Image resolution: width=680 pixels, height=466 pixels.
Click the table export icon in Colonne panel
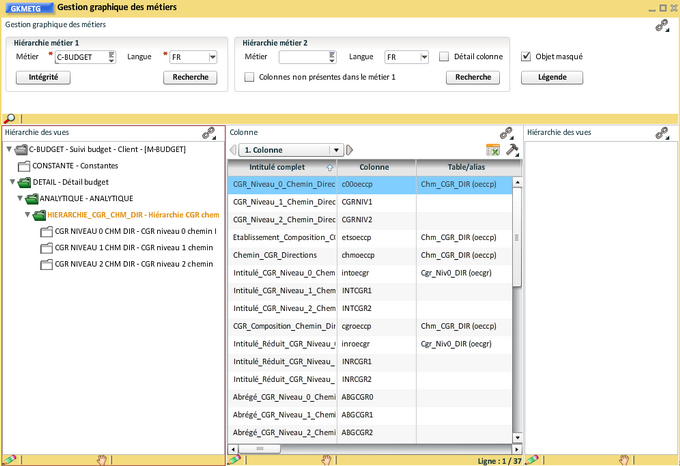pos(493,149)
